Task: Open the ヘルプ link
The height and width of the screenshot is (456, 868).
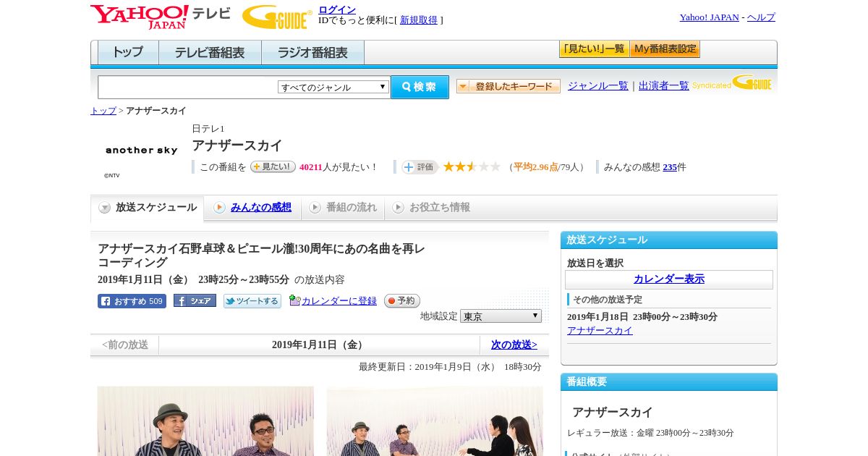Action: pos(761,17)
